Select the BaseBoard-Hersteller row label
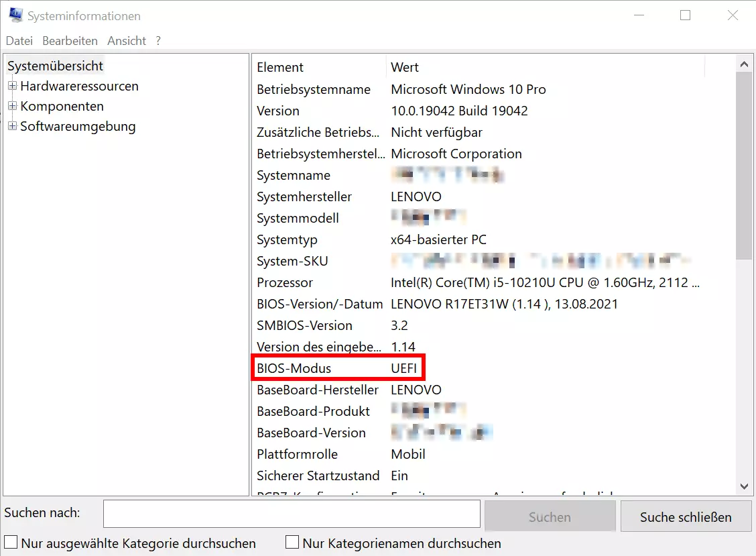This screenshot has width=756, height=556. pyautogui.click(x=318, y=390)
